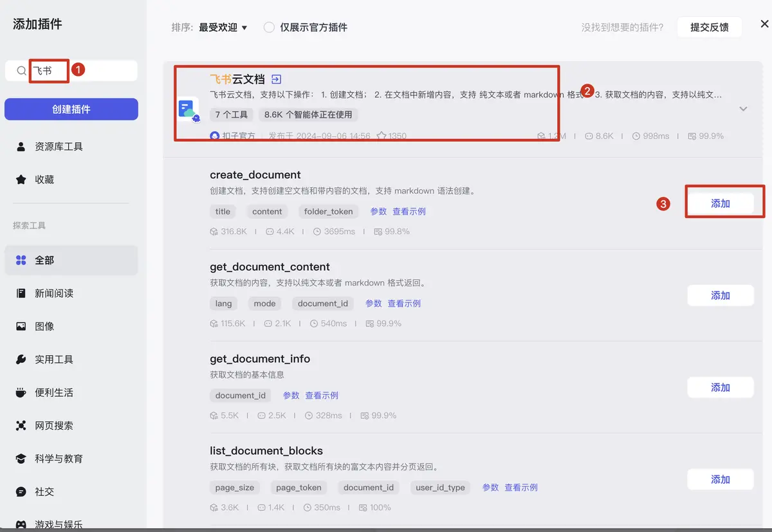The width and height of the screenshot is (772, 532).
Task: Click the 8.6K 个智能体正在使用 tag
Action: coord(309,115)
